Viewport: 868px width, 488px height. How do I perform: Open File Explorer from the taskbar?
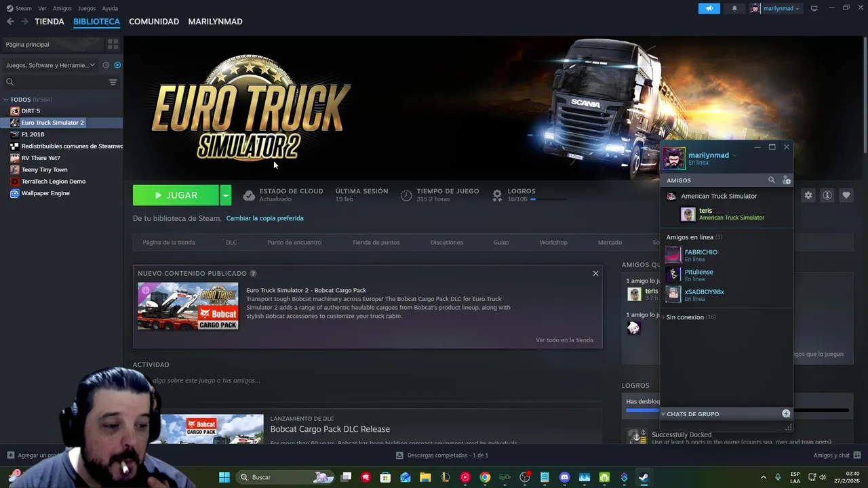[x=425, y=477]
